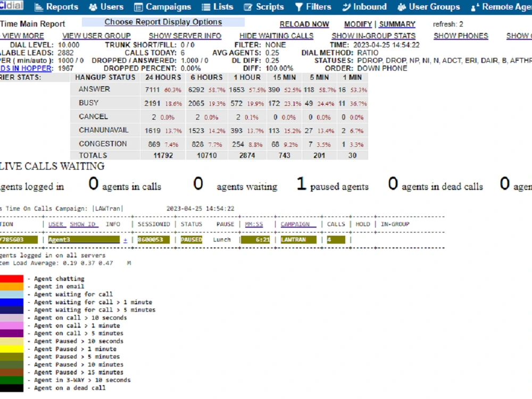Click SHOW IN-GROUP STATS link

coord(373,36)
